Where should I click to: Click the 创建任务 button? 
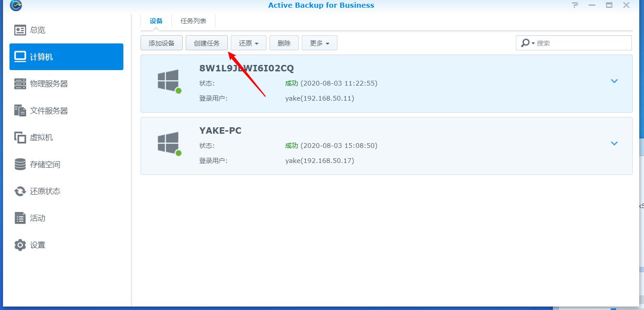point(207,43)
